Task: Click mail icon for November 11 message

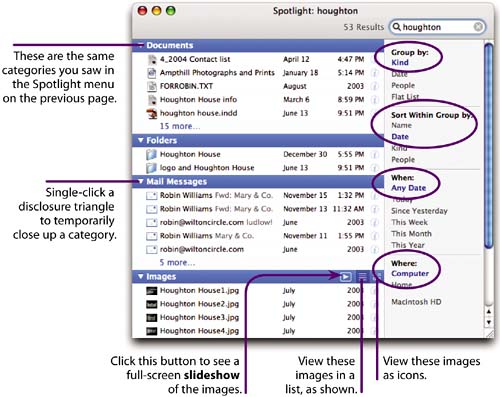Action: 152,236
